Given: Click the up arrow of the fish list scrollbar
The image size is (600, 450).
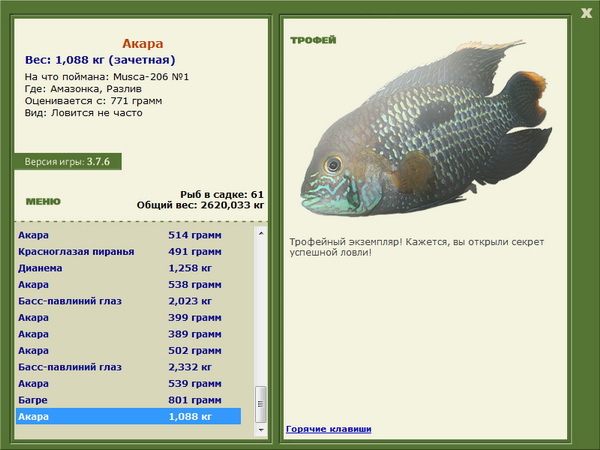Looking at the screenshot, I should click(x=261, y=233).
